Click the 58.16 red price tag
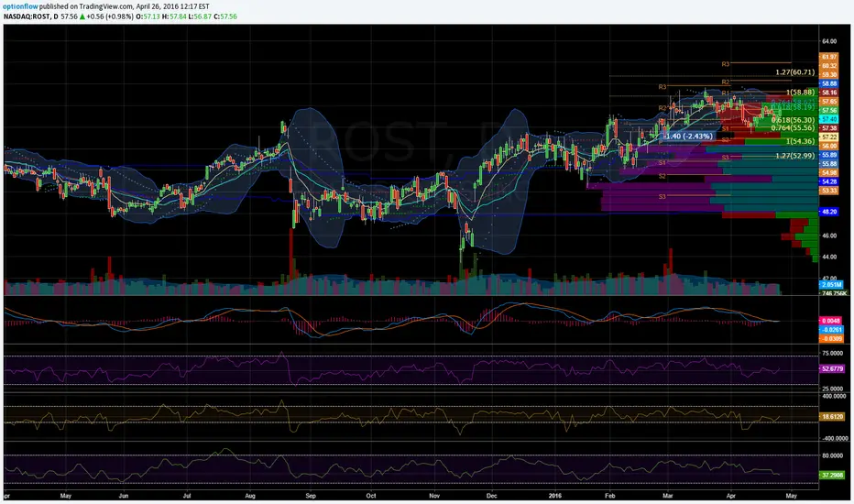The height and width of the screenshot is (504, 854). click(x=829, y=93)
